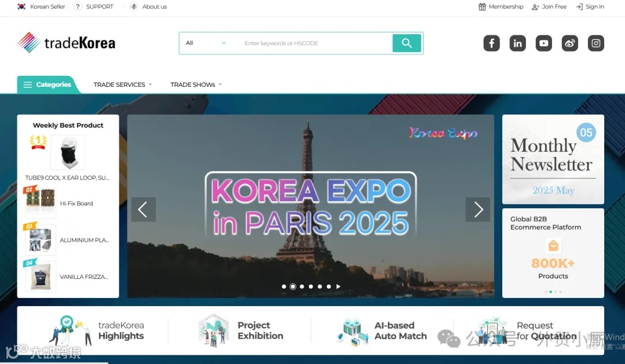Open the TUBE9 COOL X EAR LOOP product image

pyautogui.click(x=68, y=152)
